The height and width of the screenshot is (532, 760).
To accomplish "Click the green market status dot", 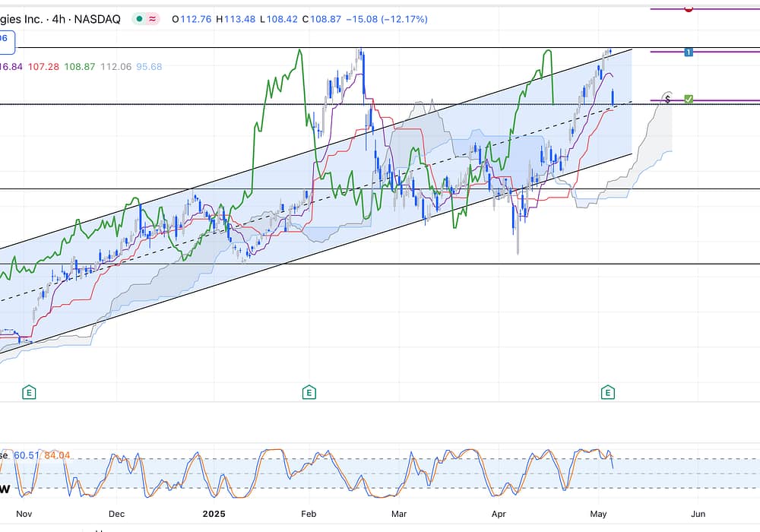I will click(x=138, y=19).
